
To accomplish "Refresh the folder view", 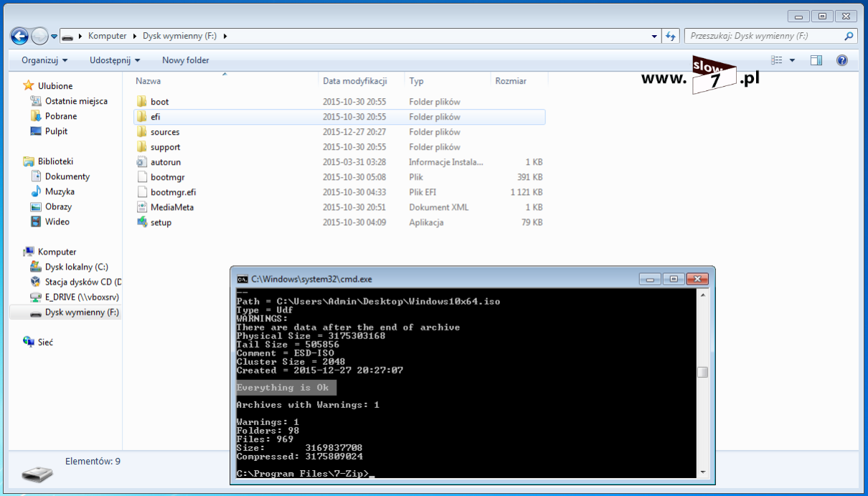I will (671, 36).
